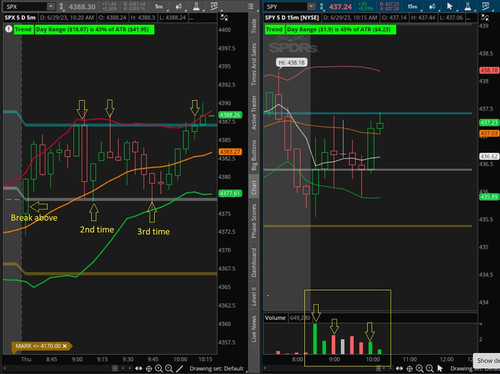Click SPX price tag 4388.26

click(x=230, y=115)
